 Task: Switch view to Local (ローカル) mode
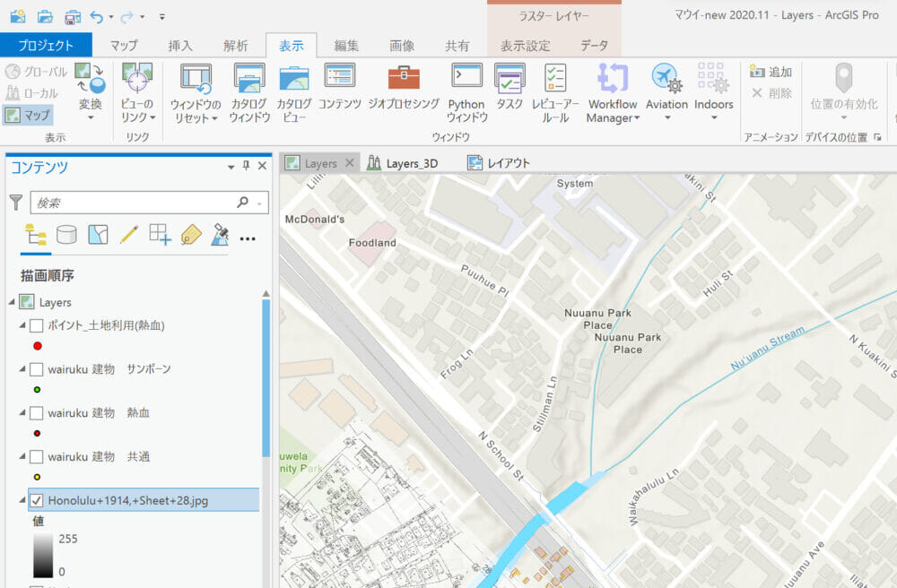click(x=32, y=92)
